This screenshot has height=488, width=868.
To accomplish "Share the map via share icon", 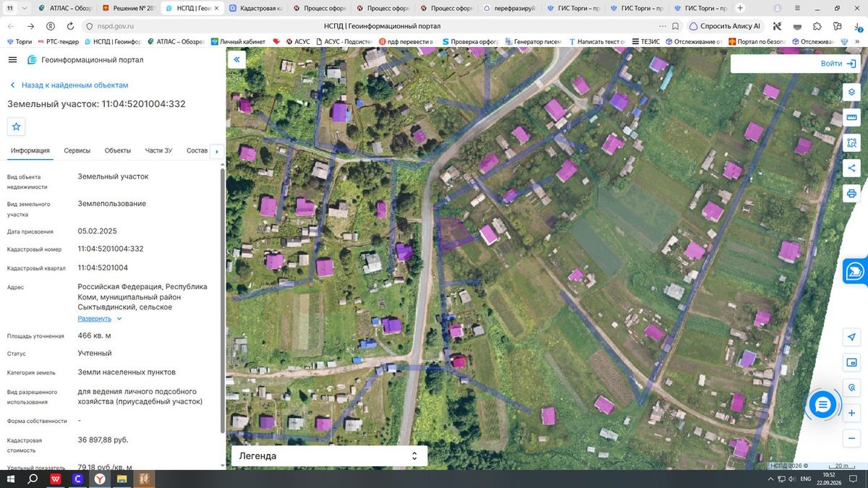I will coord(851,168).
